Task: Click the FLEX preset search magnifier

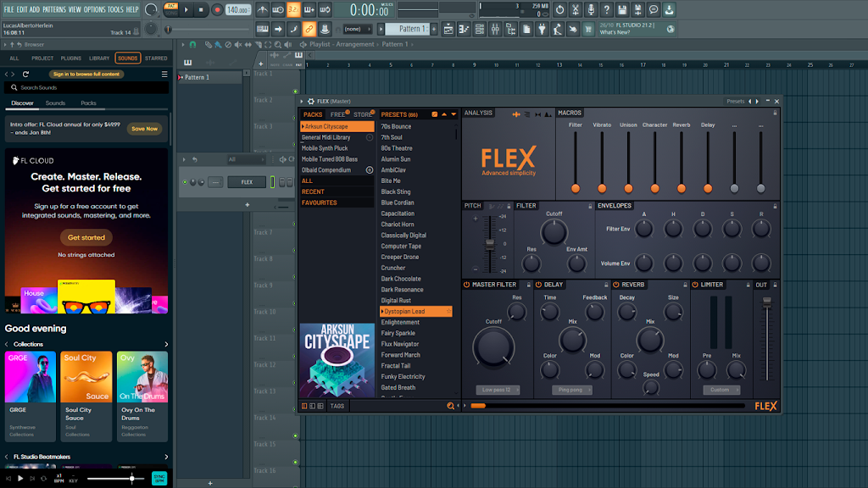Action: tap(451, 406)
